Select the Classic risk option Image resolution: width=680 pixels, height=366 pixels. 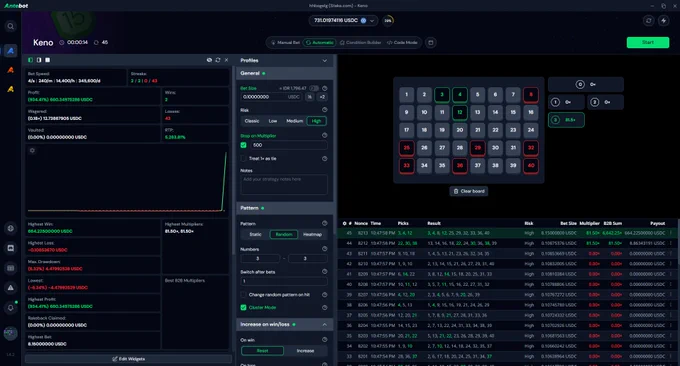click(x=252, y=121)
